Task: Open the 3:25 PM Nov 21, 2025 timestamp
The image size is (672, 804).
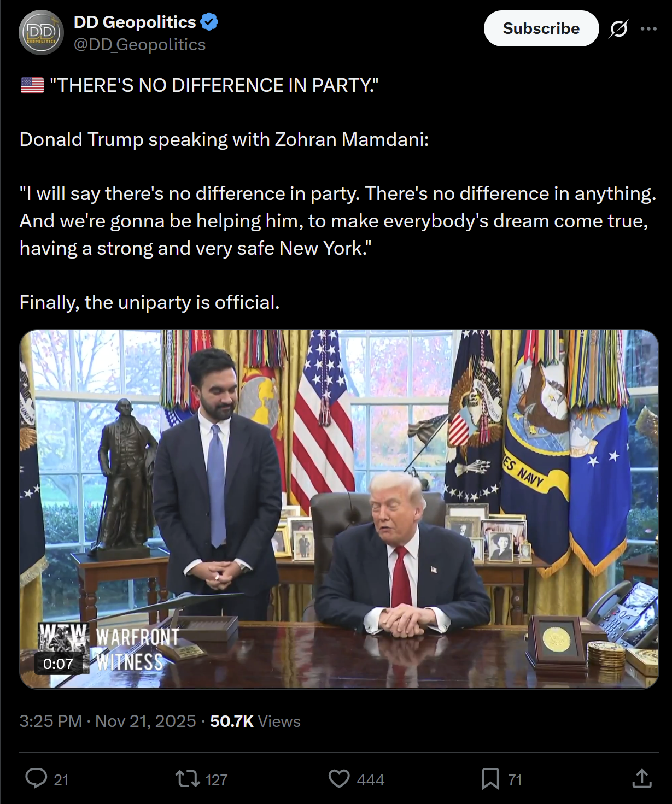Action: (108, 721)
